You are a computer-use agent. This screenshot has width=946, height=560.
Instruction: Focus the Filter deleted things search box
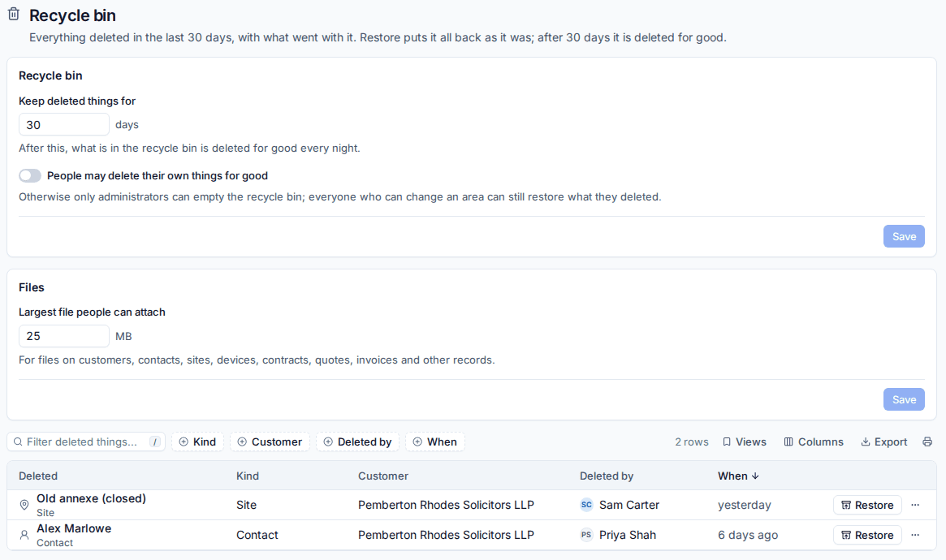[x=86, y=442]
